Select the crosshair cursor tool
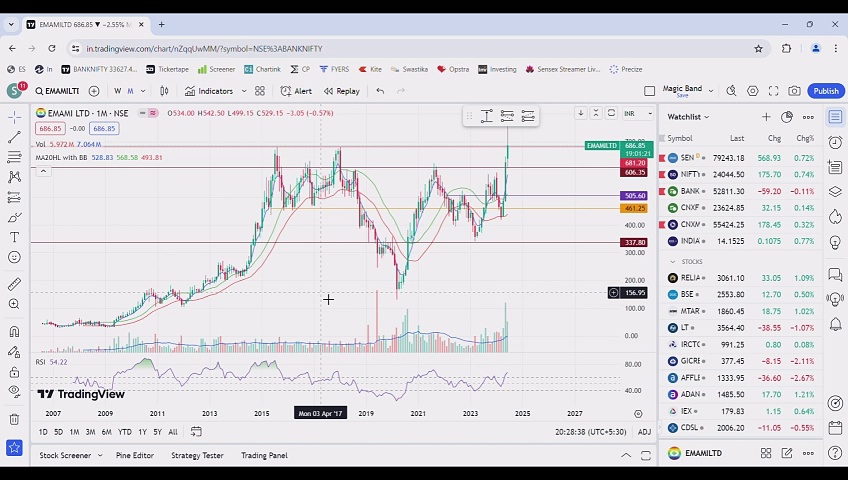This screenshot has width=848, height=480. [x=15, y=117]
